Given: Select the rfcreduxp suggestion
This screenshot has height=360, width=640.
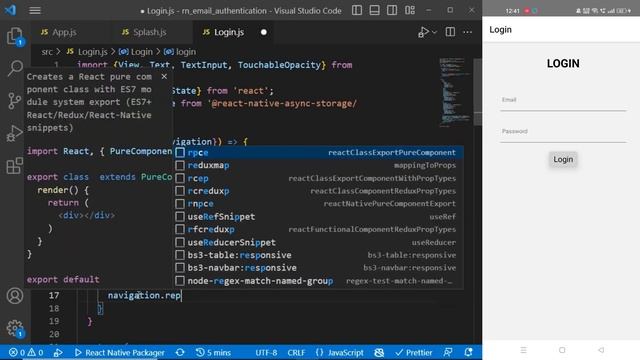Looking at the screenshot, I should pyautogui.click(x=318, y=229).
